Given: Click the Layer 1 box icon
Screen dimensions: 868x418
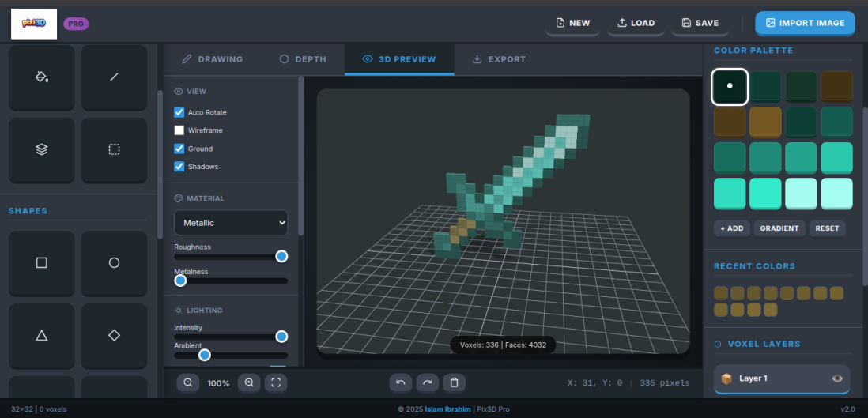Looking at the screenshot, I should coord(726,378).
